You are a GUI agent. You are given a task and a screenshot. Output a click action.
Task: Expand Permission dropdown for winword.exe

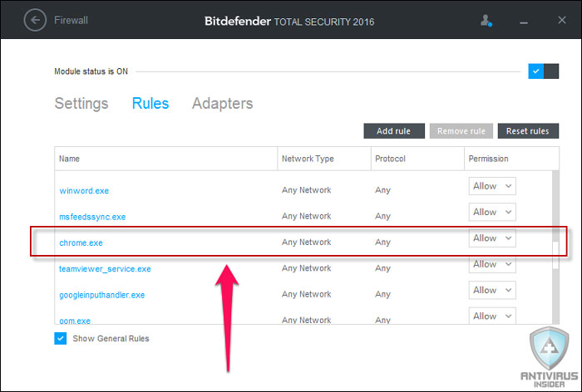coord(492,186)
